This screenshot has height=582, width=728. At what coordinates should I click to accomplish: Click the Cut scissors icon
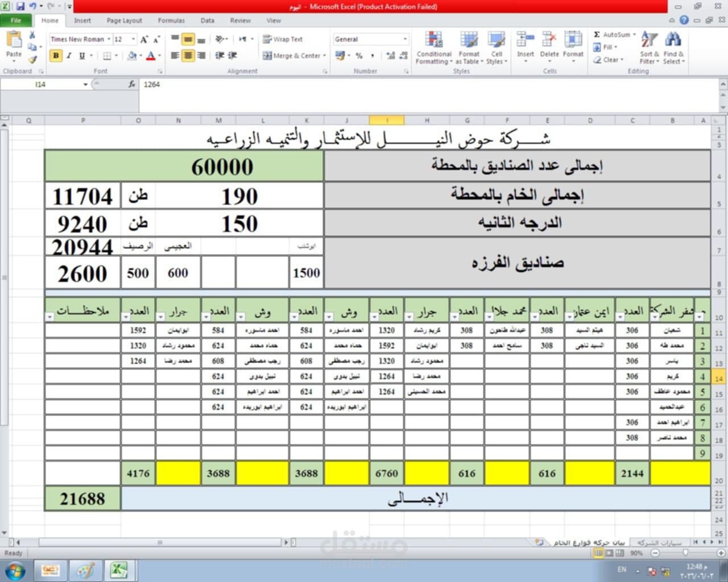click(x=32, y=35)
